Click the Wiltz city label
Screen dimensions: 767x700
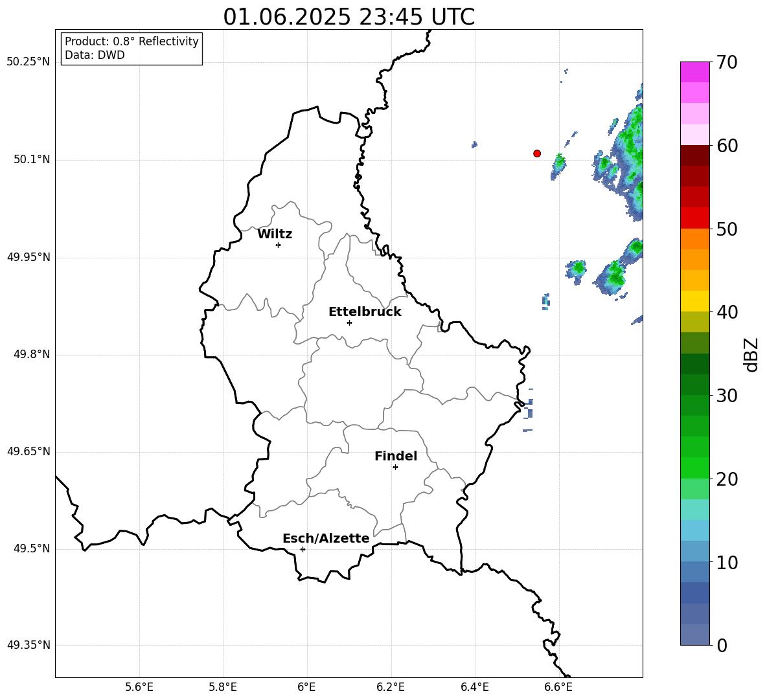pyautogui.click(x=275, y=234)
